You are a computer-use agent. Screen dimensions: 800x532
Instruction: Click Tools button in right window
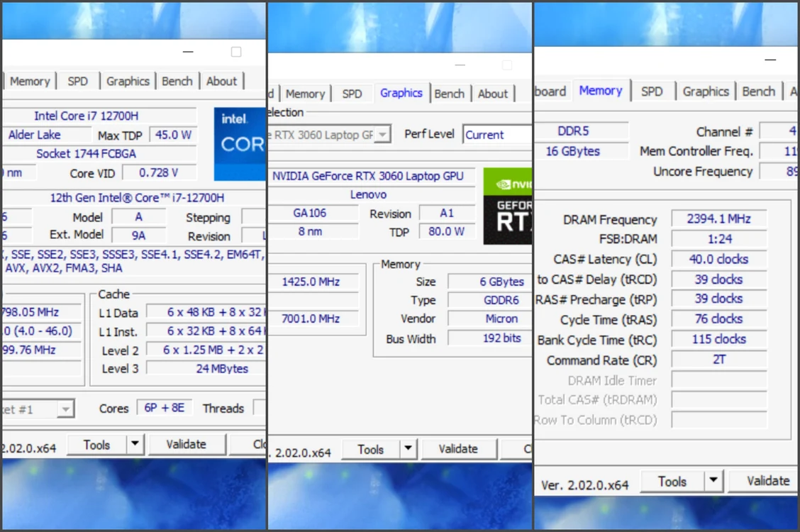click(x=672, y=481)
